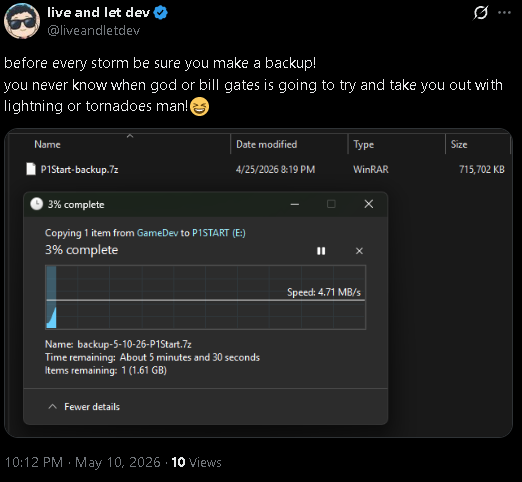Click the embedded screenshot in the post
The height and width of the screenshot is (482, 522).
coord(258,283)
